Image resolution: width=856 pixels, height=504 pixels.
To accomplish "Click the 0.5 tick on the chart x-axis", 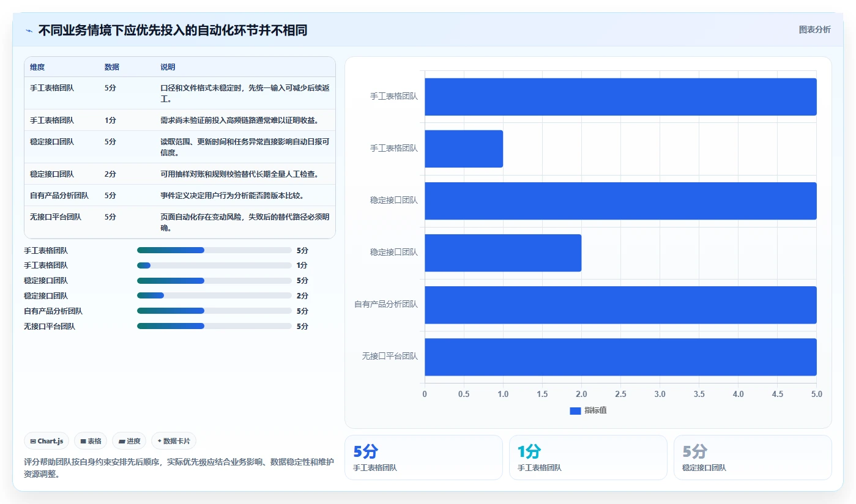I will tap(464, 395).
